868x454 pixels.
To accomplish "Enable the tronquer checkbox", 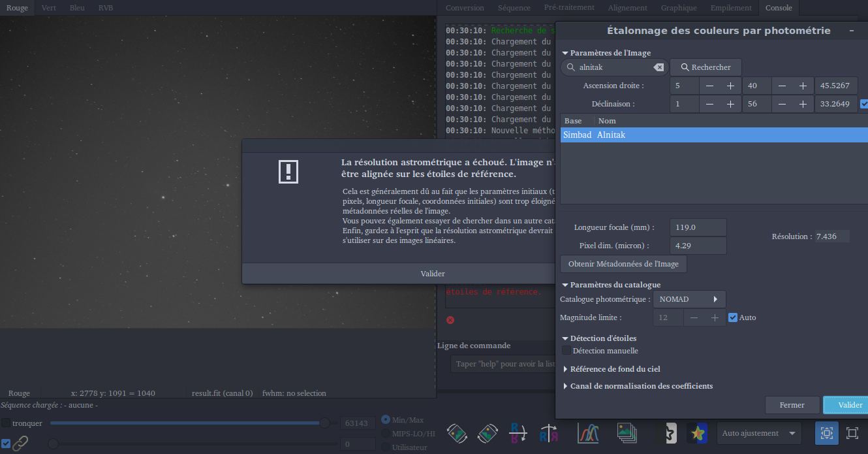I will pyautogui.click(x=6, y=423).
